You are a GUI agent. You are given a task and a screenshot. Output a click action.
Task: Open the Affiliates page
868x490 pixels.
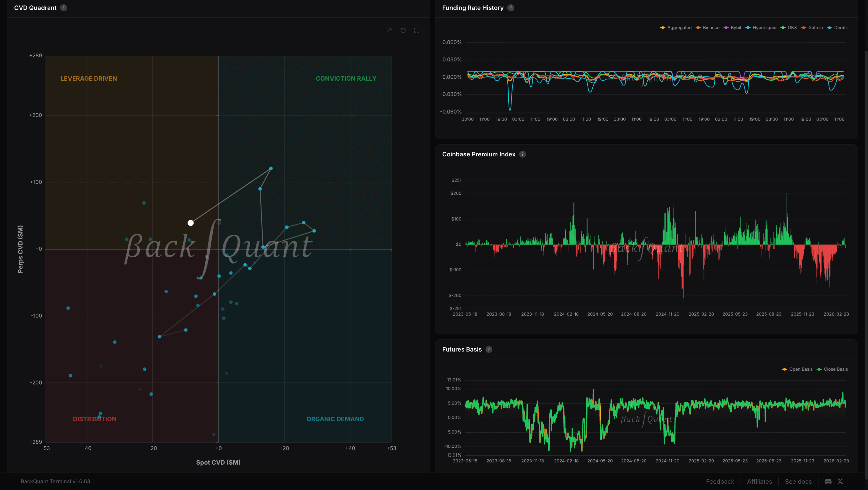(x=759, y=481)
